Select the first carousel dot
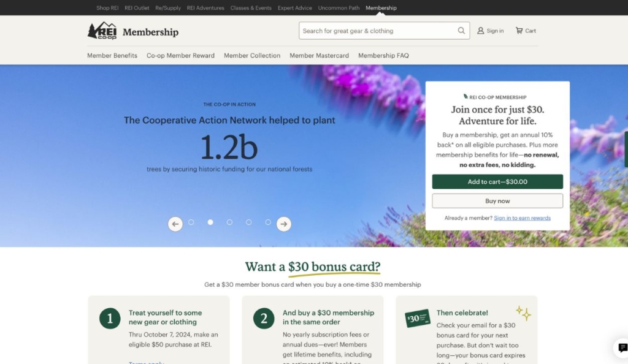Screen dimensions: 628x364 [191, 222]
